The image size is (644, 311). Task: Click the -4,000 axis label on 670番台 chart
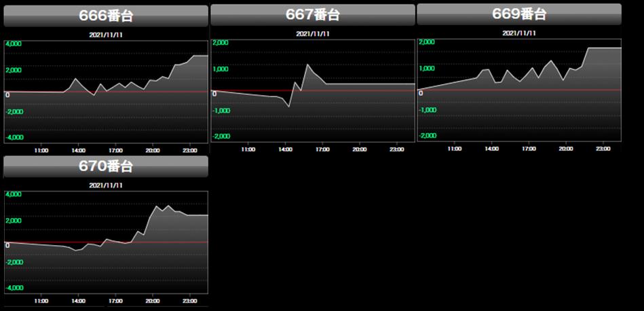(x=15, y=288)
